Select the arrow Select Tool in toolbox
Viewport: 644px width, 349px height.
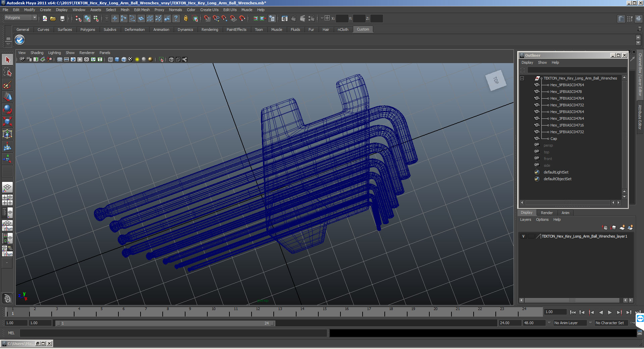click(x=7, y=60)
